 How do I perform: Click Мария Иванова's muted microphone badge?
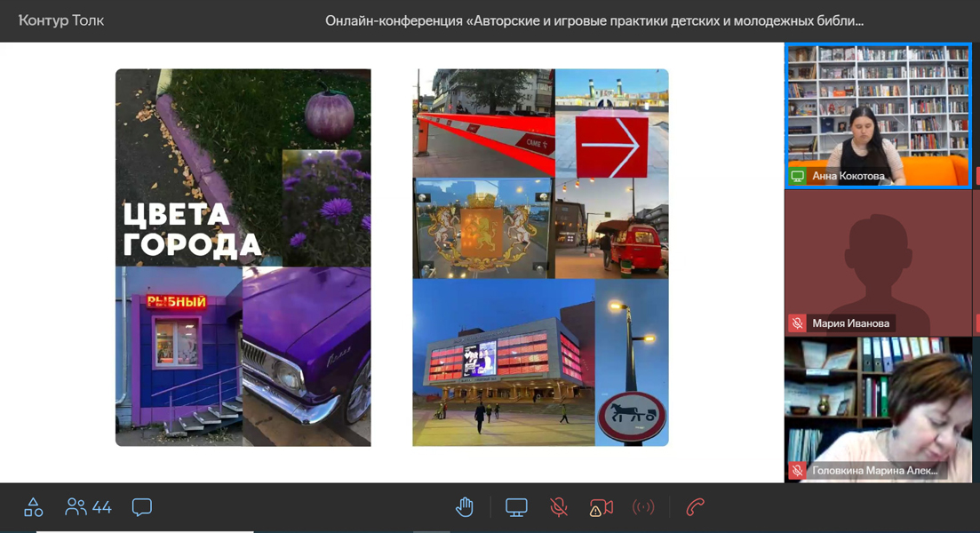tap(798, 323)
